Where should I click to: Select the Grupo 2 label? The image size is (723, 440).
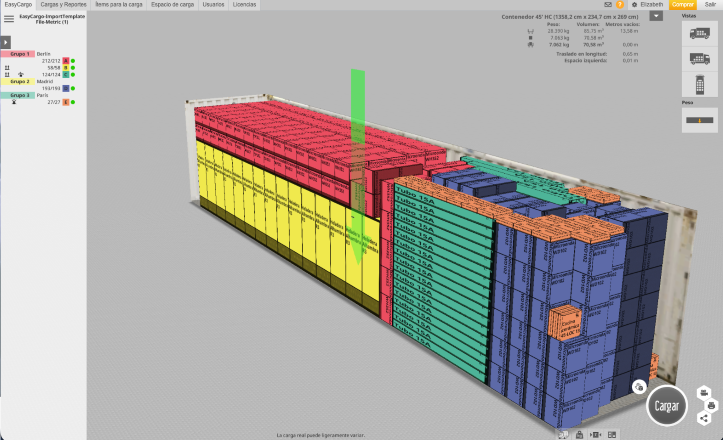18,82
